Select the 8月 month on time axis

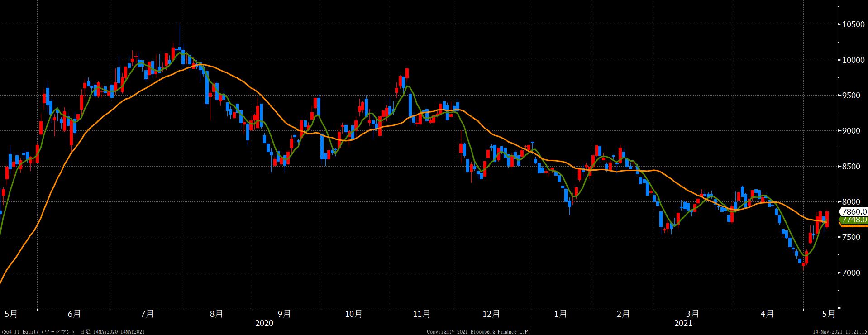point(217,314)
